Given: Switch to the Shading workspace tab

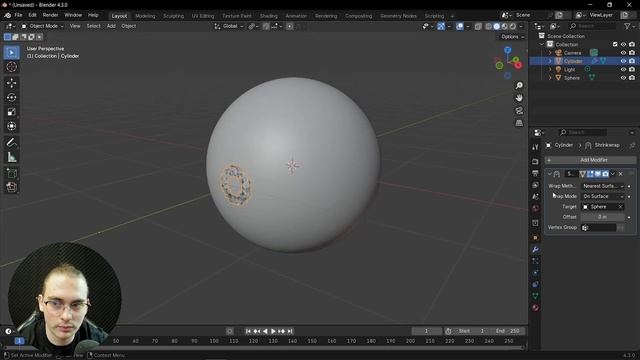Looking at the screenshot, I should tap(269, 16).
